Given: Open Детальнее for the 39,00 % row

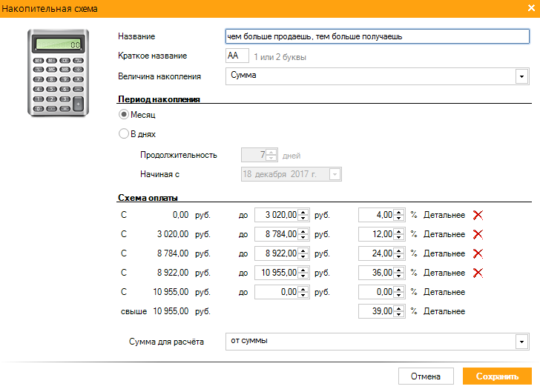Looking at the screenshot, I should tap(444, 311).
